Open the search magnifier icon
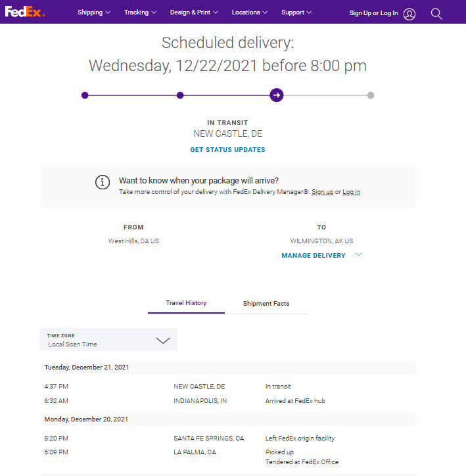This screenshot has height=476, width=466. coord(436,13)
